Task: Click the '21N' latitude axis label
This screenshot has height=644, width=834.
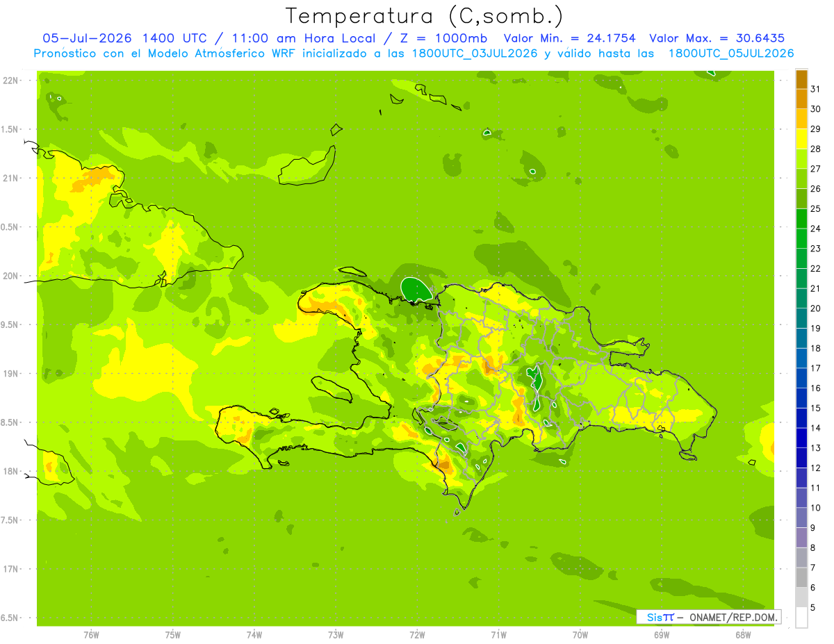Action: [x=10, y=179]
